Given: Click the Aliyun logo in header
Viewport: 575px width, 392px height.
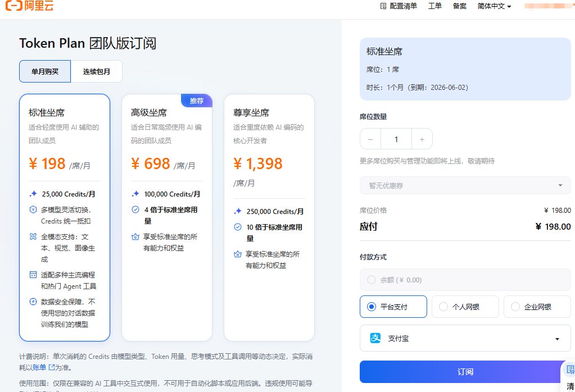Looking at the screenshot, I should (x=29, y=6).
